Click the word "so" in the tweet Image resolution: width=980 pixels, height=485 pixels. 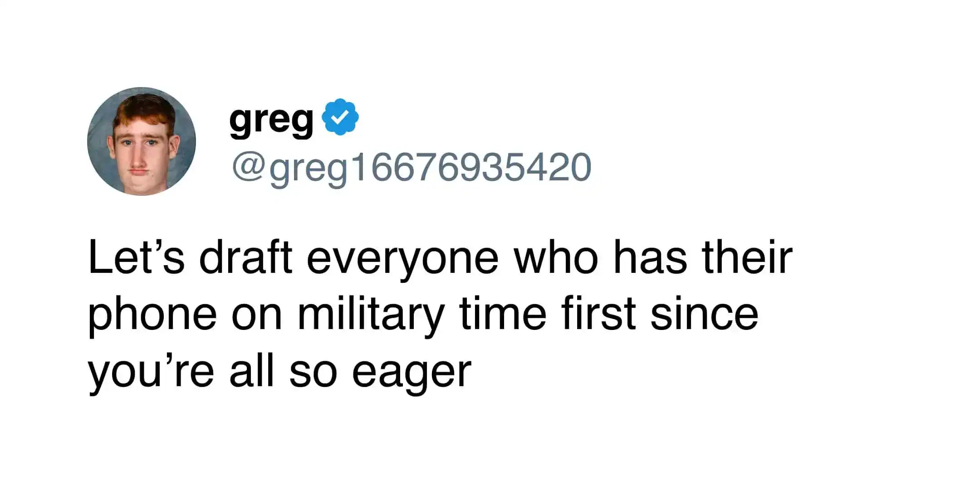[313, 373]
